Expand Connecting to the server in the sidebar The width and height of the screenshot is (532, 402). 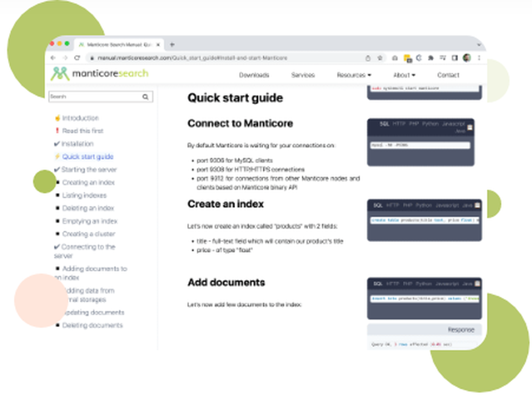[85, 251]
